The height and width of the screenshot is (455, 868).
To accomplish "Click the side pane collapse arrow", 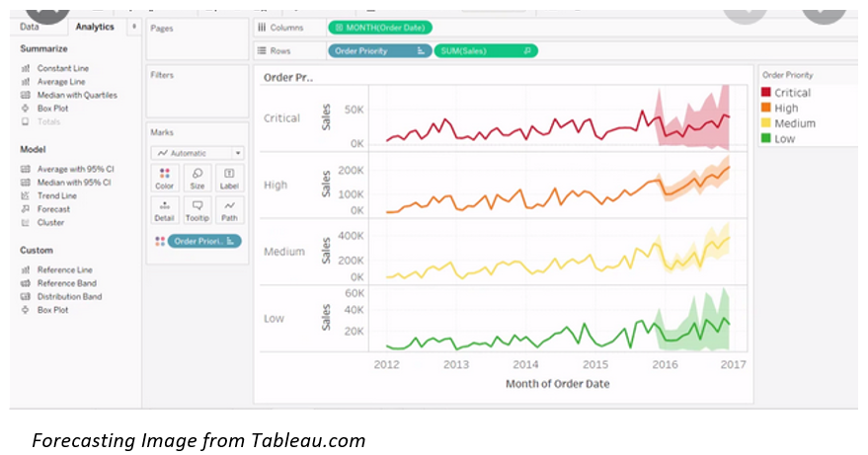I will pyautogui.click(x=134, y=27).
